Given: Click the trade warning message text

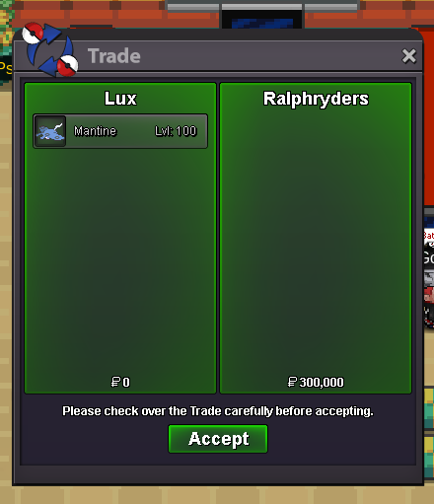Looking at the screenshot, I should pyautogui.click(x=218, y=411).
